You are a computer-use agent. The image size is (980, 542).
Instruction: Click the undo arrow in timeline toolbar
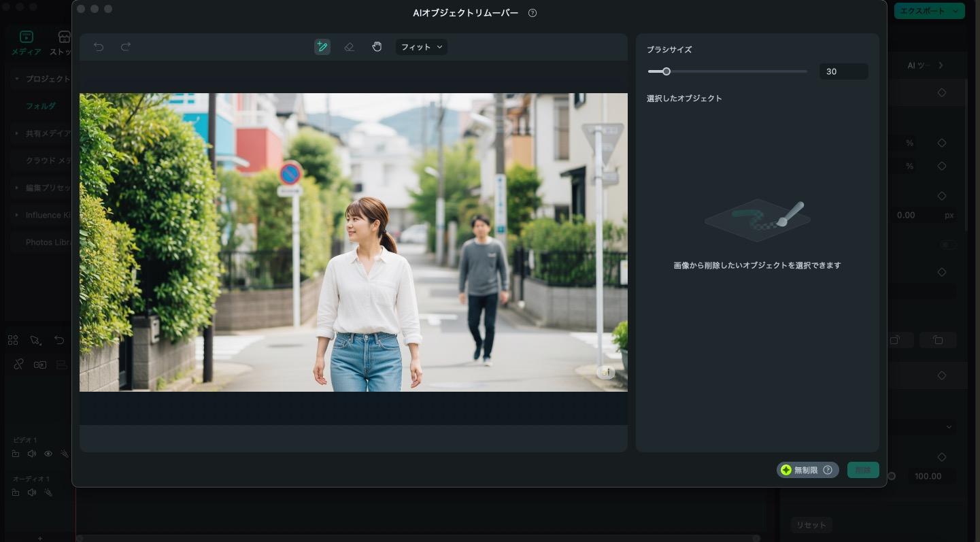pos(59,340)
